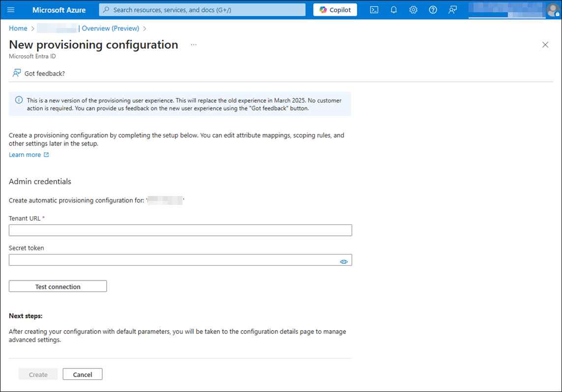
Task: View Azure notifications bell
Action: [393, 10]
